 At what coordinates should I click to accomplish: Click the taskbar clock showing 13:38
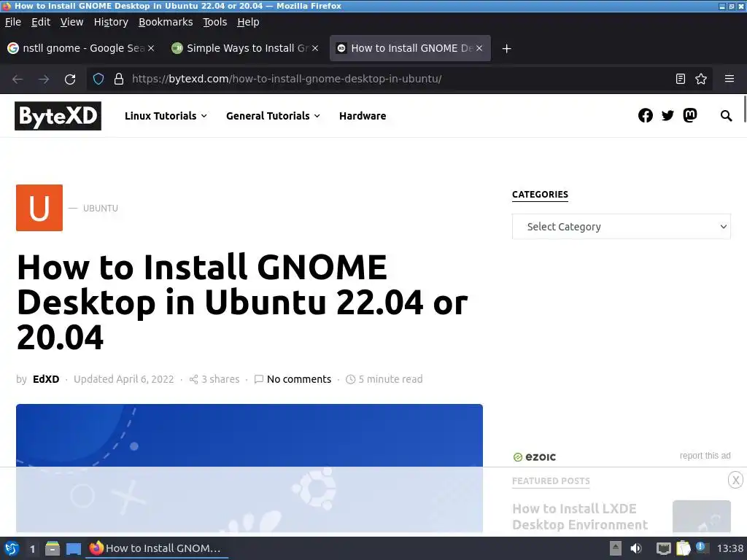(x=729, y=548)
